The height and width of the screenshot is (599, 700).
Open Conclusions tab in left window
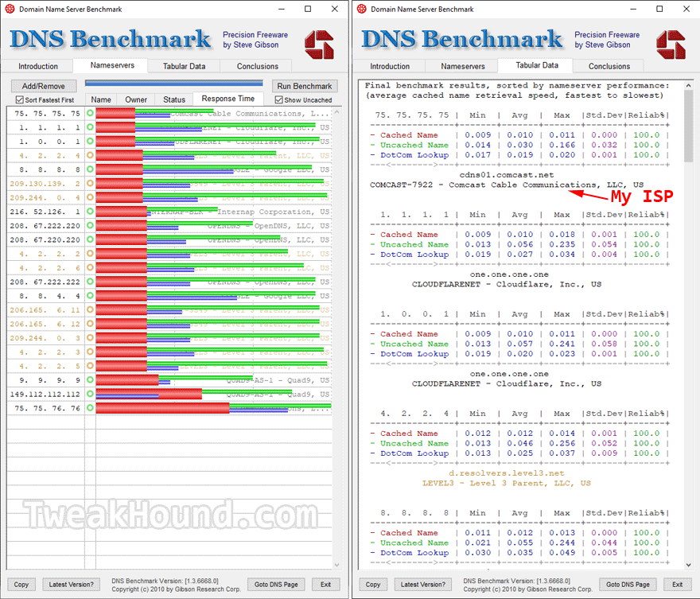pos(258,67)
